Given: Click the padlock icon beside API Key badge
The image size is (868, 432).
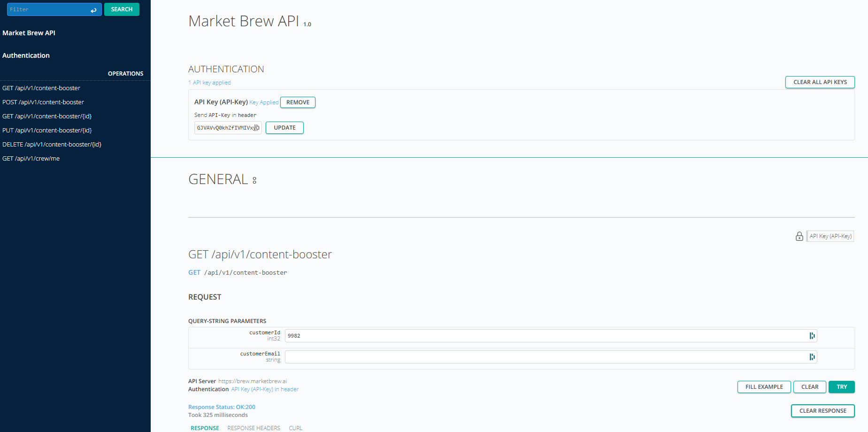Looking at the screenshot, I should 799,236.
